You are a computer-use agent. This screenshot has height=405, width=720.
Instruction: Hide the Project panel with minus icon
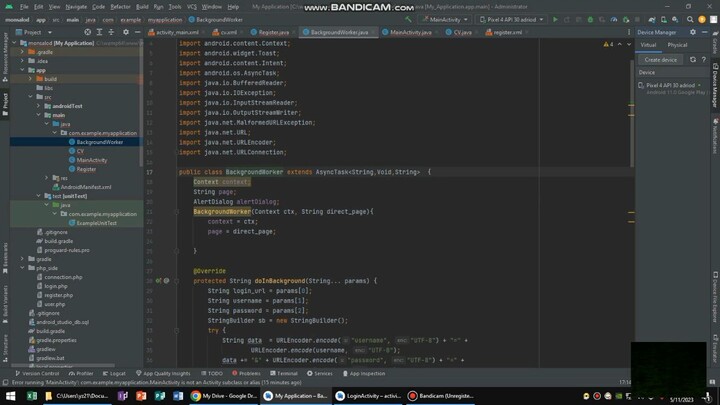tap(137, 32)
